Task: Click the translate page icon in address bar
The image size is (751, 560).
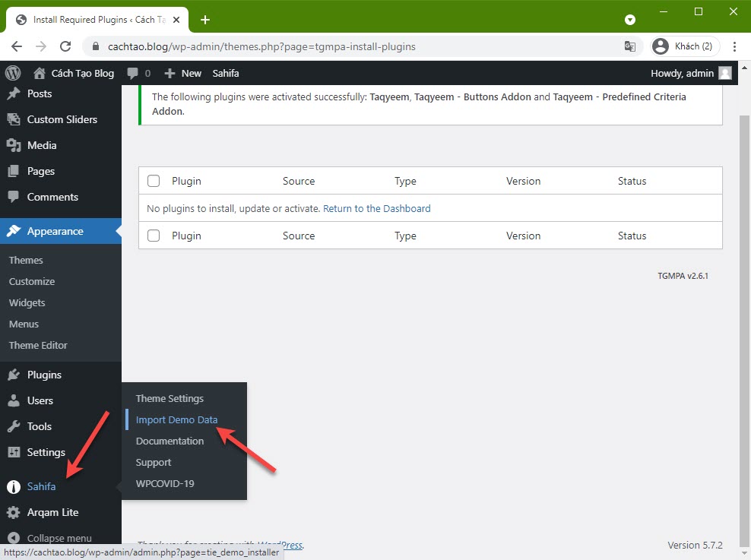Action: (x=630, y=46)
